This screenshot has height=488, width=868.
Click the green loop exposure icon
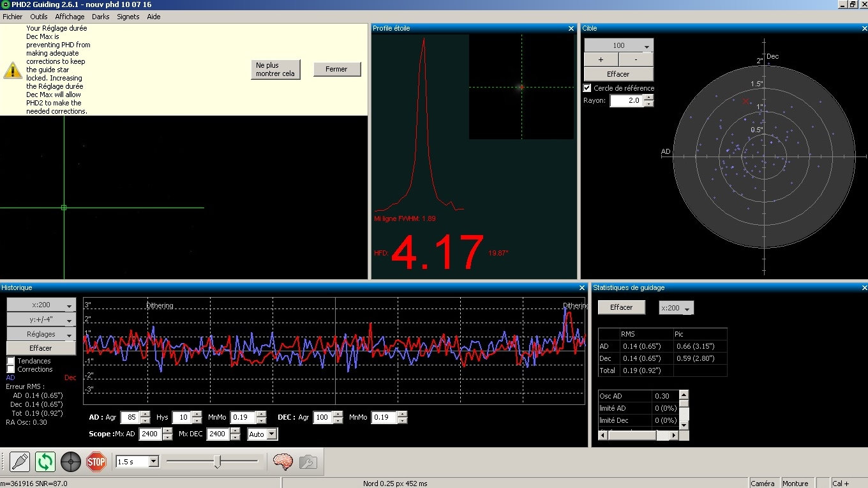tap(45, 461)
